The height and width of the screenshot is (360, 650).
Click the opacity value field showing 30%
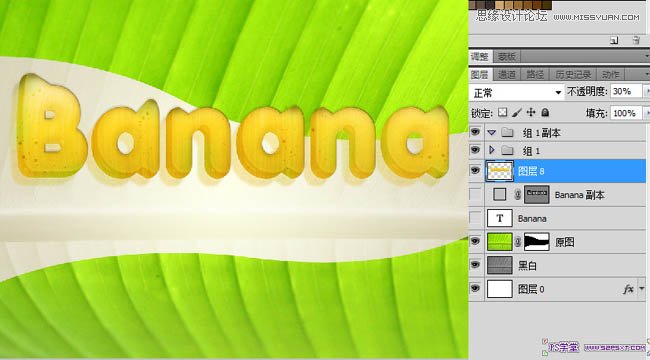pos(626,92)
